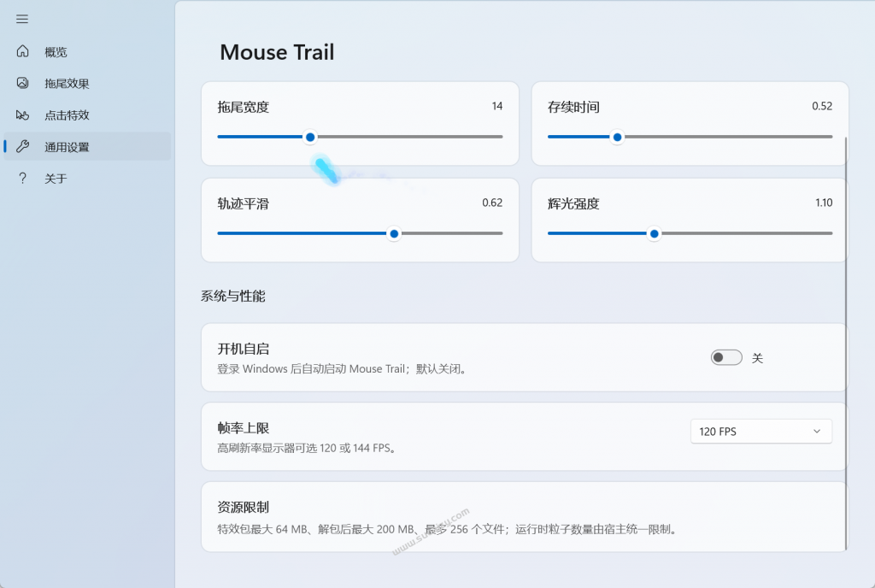Click the home icon beside 概览

pos(22,51)
